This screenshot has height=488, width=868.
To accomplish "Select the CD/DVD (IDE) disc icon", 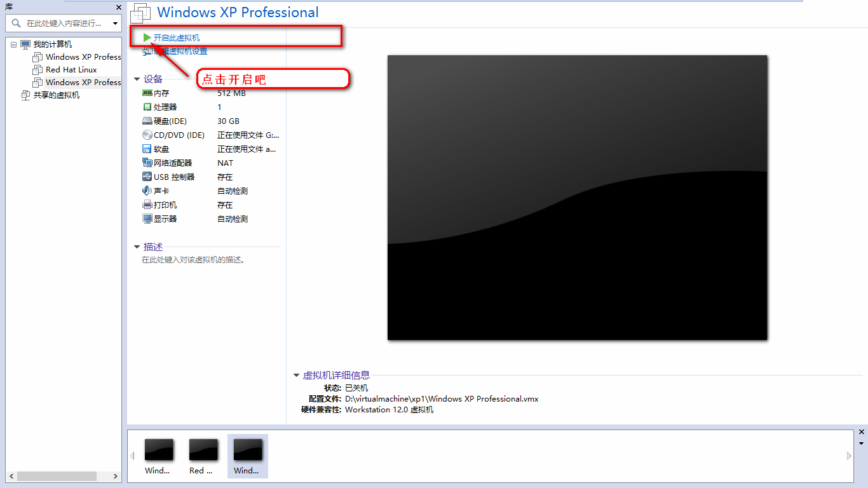I will (x=147, y=135).
